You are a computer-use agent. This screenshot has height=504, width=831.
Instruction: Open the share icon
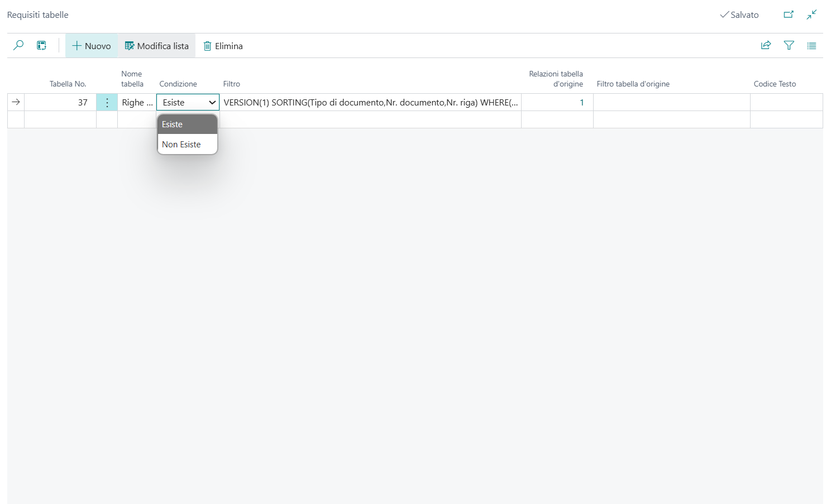click(x=766, y=45)
